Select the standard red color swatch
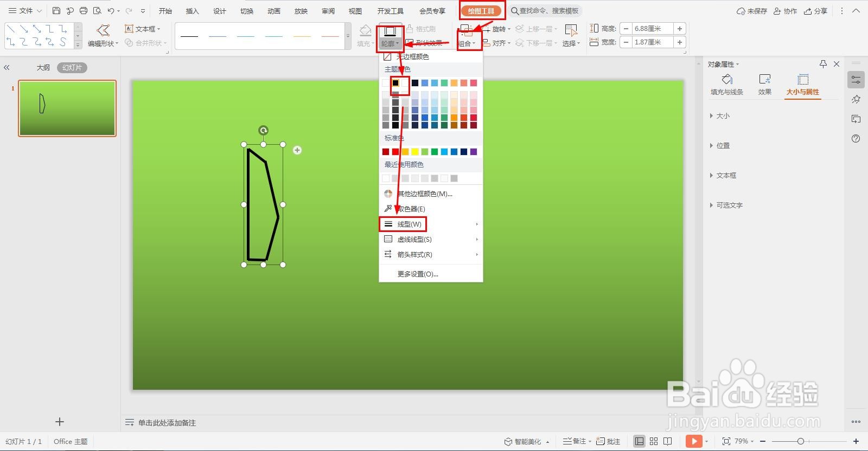The width and height of the screenshot is (868, 451). [x=395, y=152]
